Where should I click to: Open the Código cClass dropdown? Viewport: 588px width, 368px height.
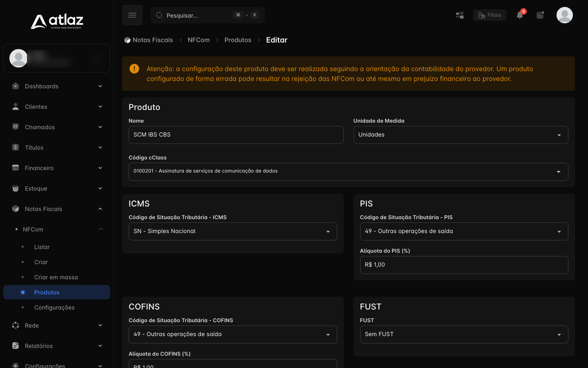point(348,172)
